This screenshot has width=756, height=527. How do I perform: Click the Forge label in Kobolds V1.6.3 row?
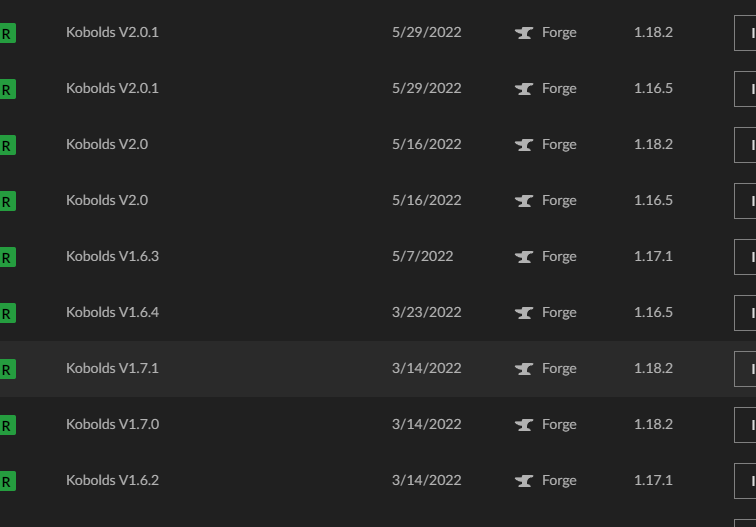tap(559, 257)
